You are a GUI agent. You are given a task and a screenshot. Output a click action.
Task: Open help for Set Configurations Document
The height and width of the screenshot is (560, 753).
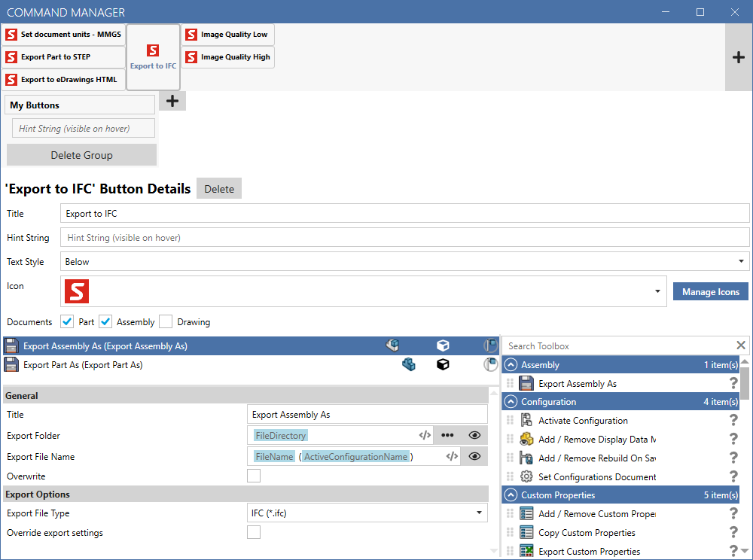point(733,476)
